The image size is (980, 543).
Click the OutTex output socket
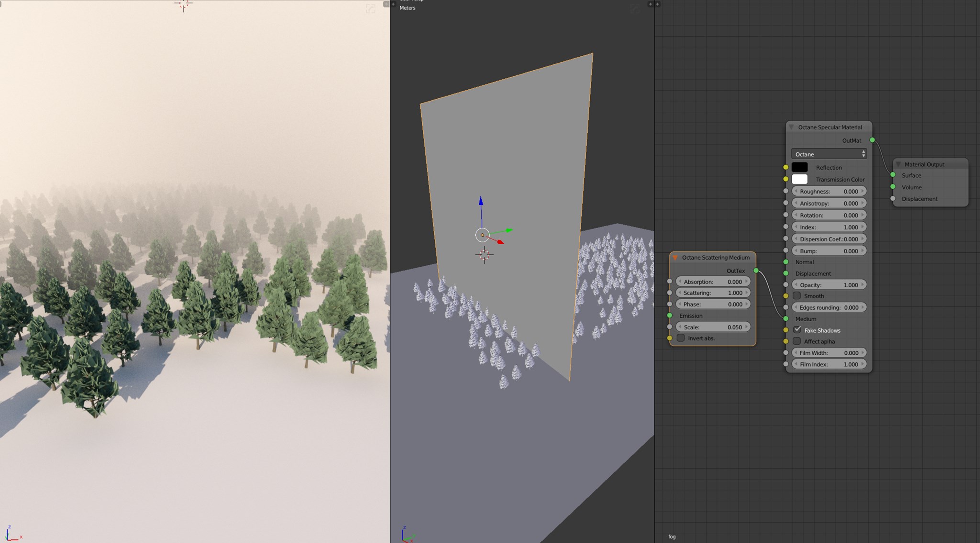coord(756,271)
